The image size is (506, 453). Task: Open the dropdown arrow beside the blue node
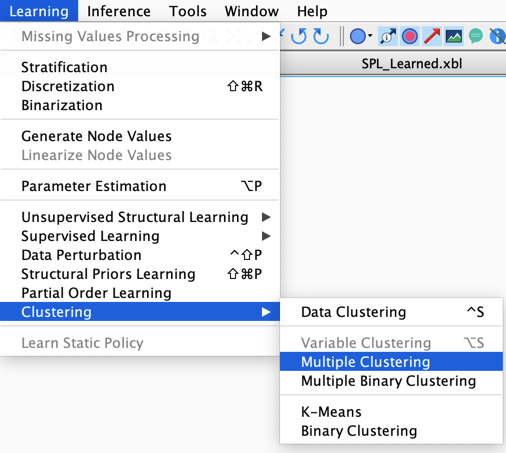pos(370,36)
